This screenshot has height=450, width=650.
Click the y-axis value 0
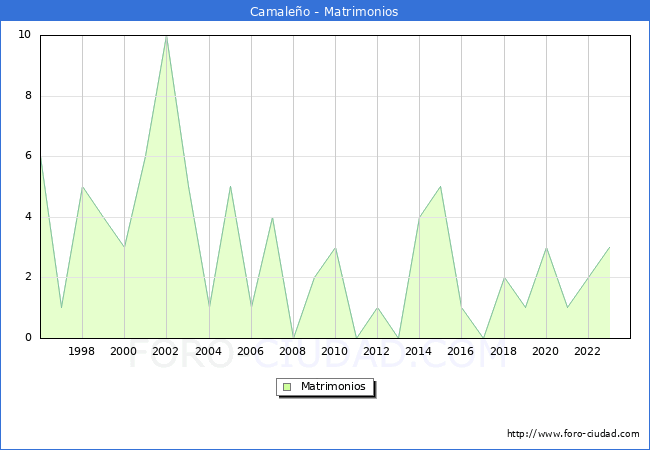(x=28, y=337)
